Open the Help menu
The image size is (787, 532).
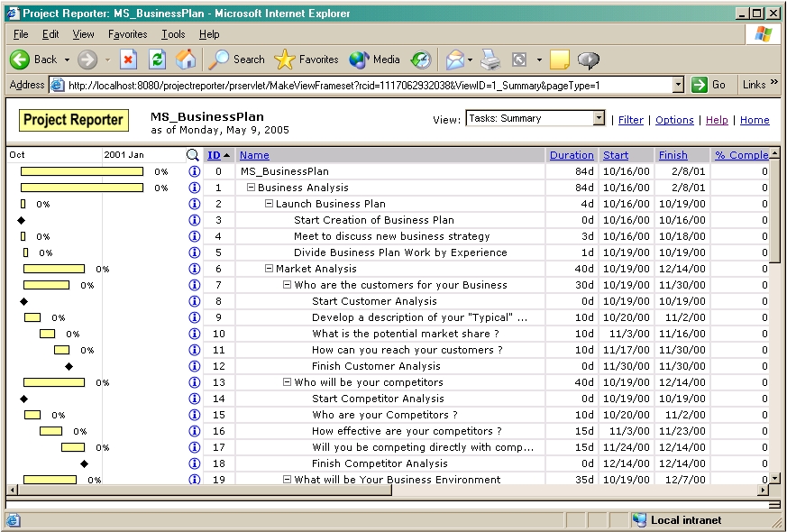[209, 34]
